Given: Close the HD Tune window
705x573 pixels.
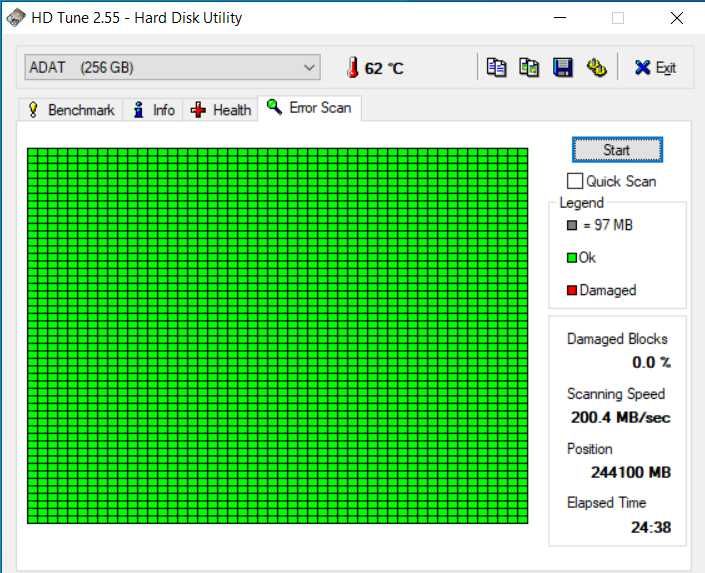Looking at the screenshot, I should pos(677,18).
